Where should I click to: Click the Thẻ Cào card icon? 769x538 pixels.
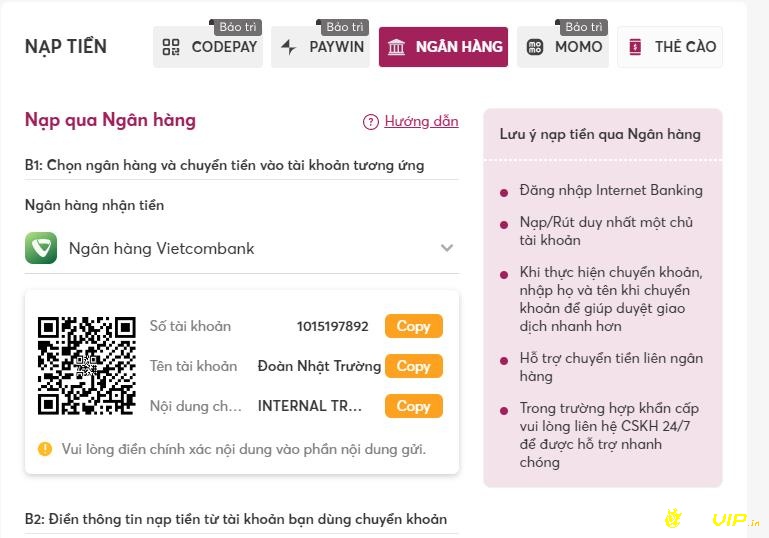(635, 47)
